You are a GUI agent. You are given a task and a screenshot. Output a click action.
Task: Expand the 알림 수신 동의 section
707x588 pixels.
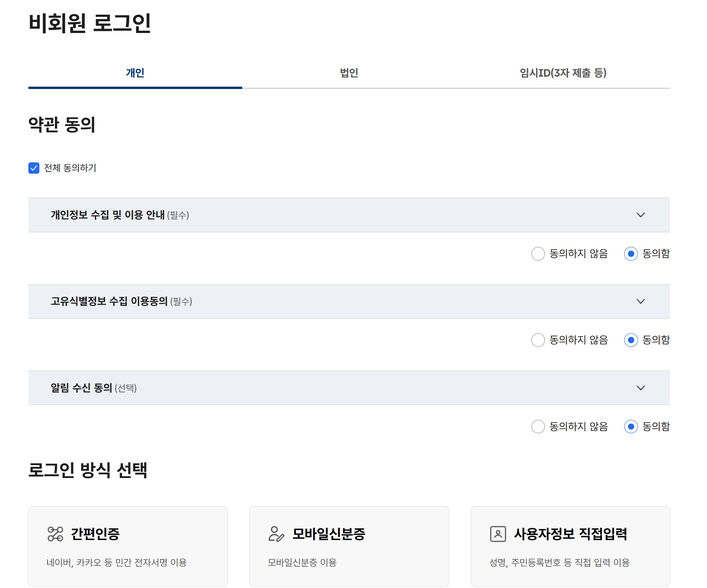point(641,388)
